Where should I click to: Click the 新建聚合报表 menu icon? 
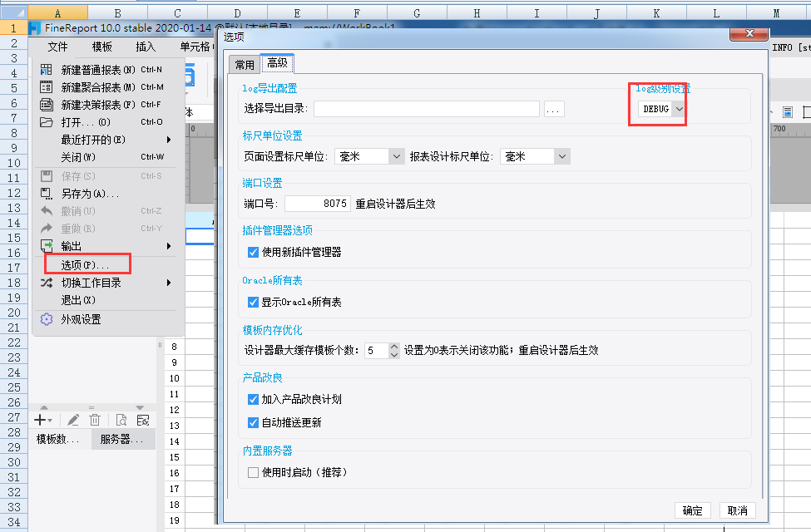[x=46, y=86]
